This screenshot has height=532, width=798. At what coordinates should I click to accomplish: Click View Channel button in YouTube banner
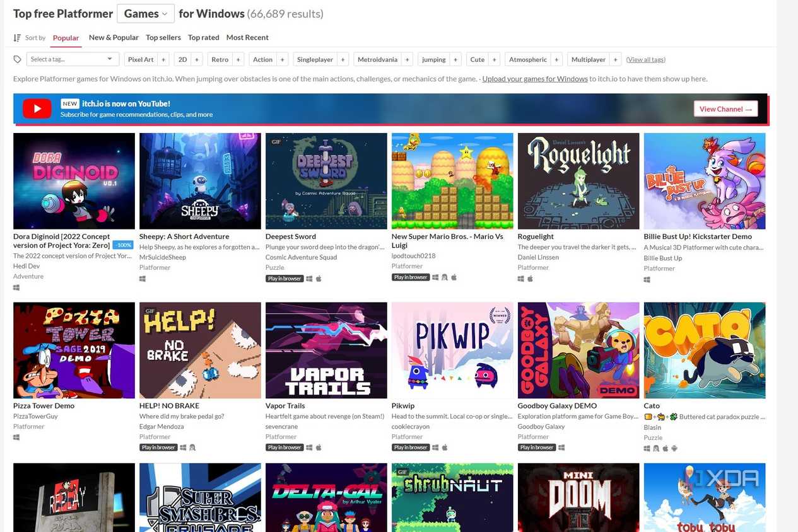point(725,109)
